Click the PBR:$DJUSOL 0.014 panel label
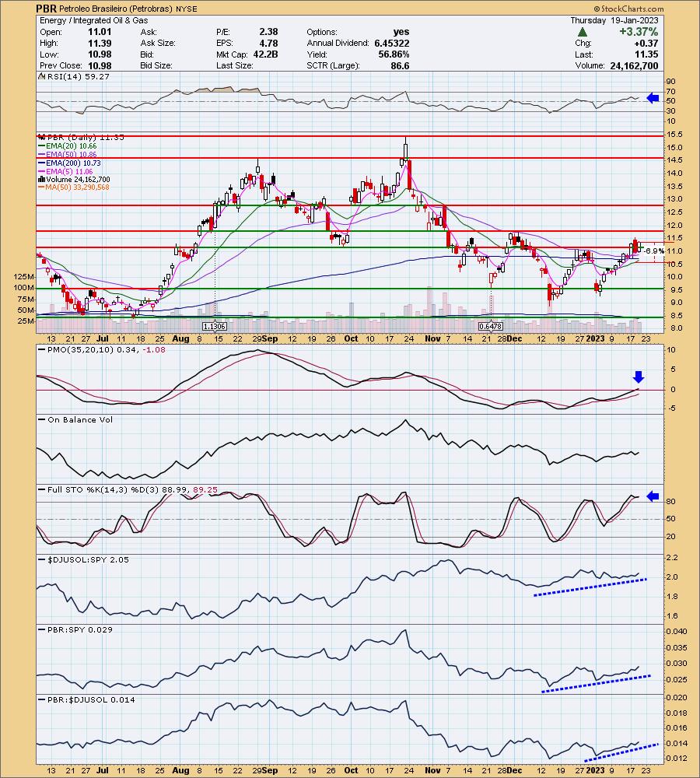Screen dimensions: 700x778 [x=88, y=699]
